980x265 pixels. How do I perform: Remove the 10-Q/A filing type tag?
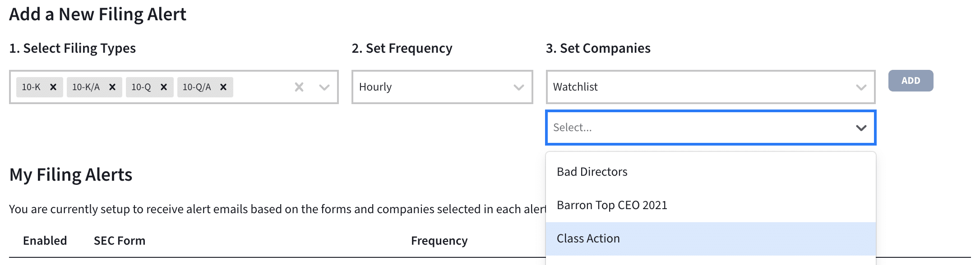coord(223,87)
